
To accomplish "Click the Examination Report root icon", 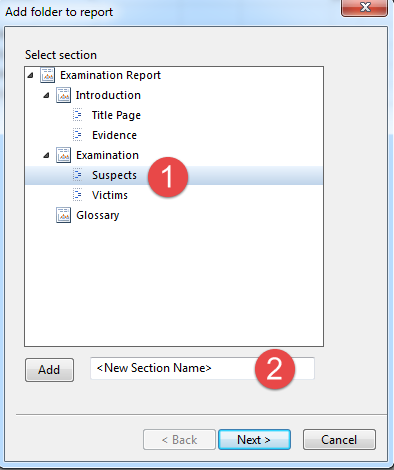I will coord(47,75).
